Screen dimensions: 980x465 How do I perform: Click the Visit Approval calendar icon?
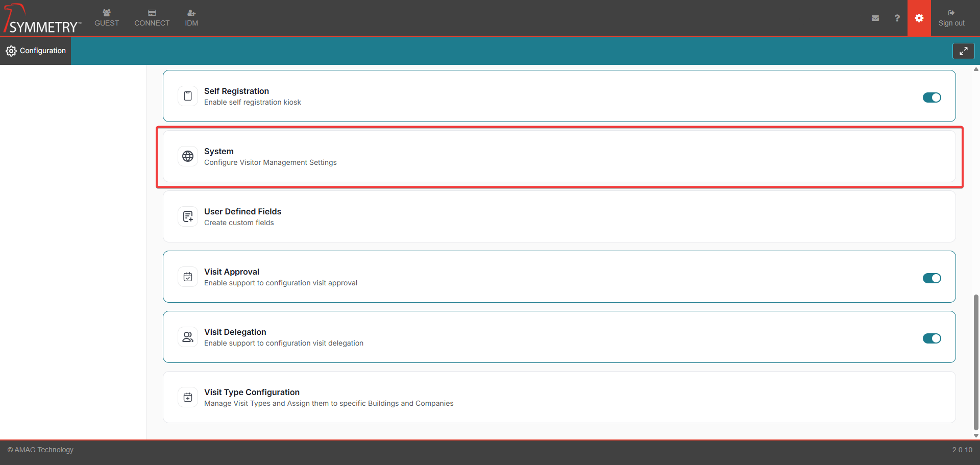click(x=188, y=277)
